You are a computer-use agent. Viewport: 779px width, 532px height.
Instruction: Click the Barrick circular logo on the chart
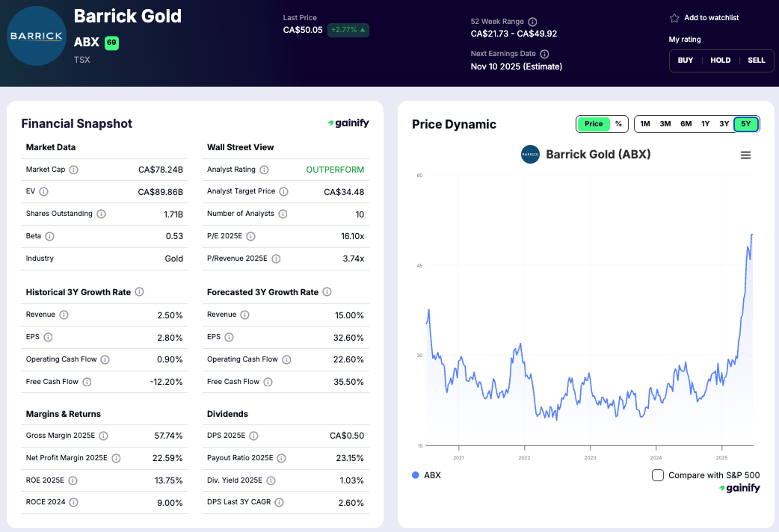coord(530,155)
